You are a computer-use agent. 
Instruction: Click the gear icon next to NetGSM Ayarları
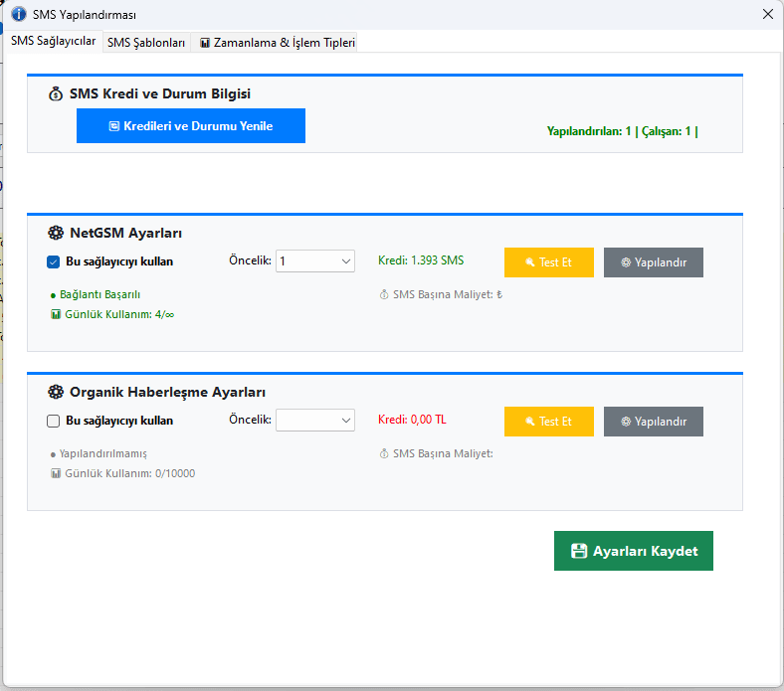[x=56, y=234]
